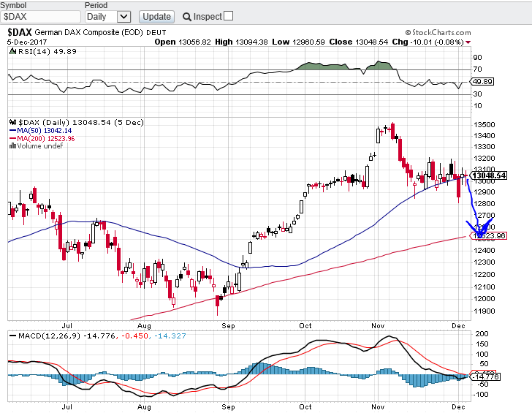Click the Nov label below the MACD panel
532x413 pixels.
pos(378,406)
